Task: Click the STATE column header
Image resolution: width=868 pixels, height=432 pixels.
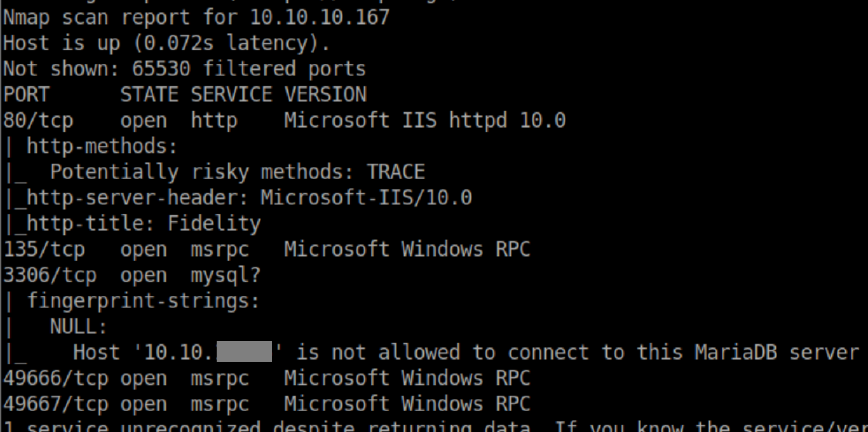Action: [149, 95]
